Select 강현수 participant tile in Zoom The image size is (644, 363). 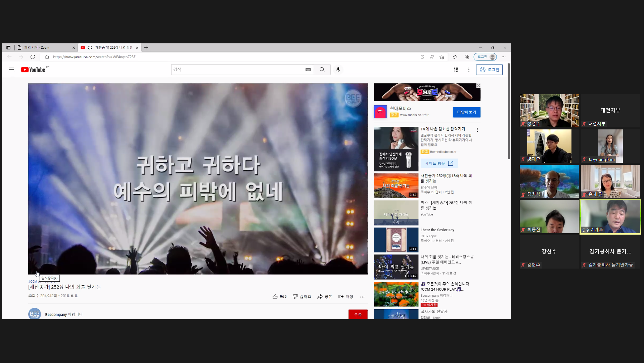pyautogui.click(x=549, y=252)
